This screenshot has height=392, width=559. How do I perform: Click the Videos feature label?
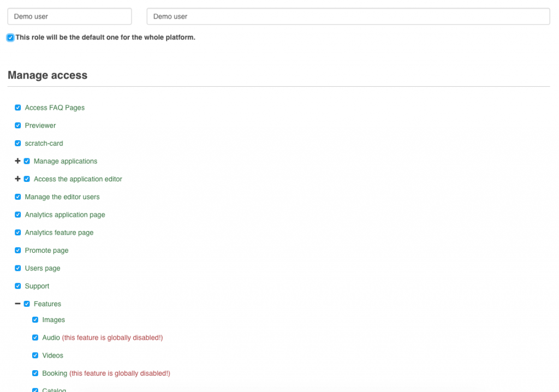(53, 355)
